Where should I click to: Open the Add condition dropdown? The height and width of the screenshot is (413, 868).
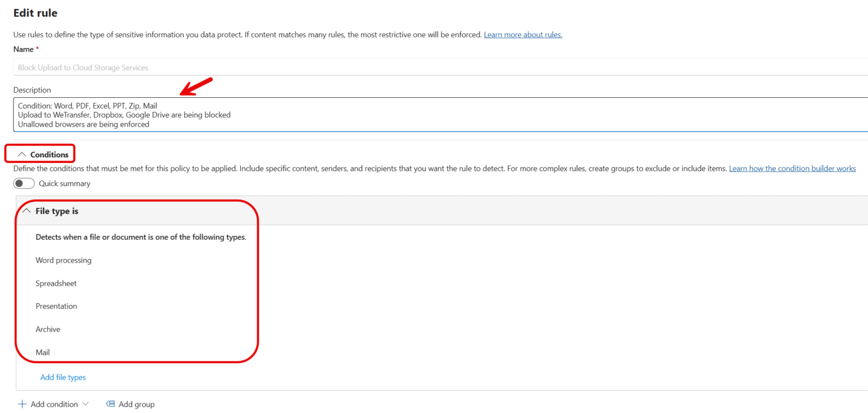click(54, 404)
